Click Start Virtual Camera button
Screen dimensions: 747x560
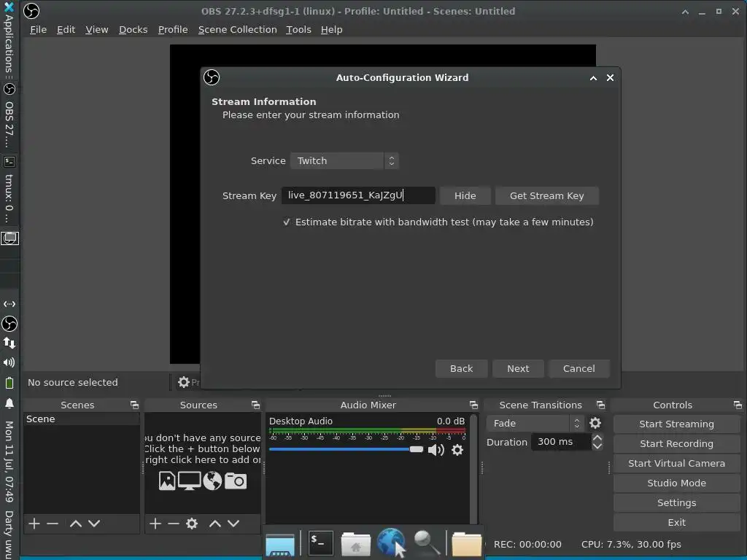[676, 463]
